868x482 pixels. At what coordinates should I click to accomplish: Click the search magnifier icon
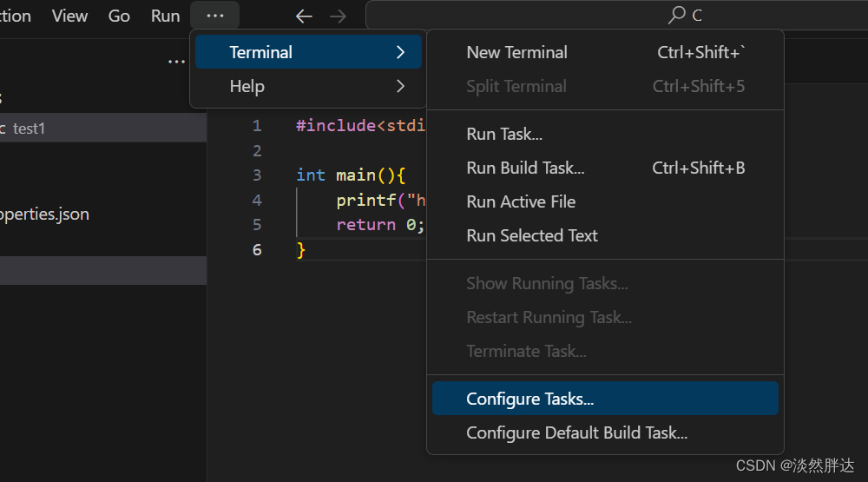pos(677,16)
